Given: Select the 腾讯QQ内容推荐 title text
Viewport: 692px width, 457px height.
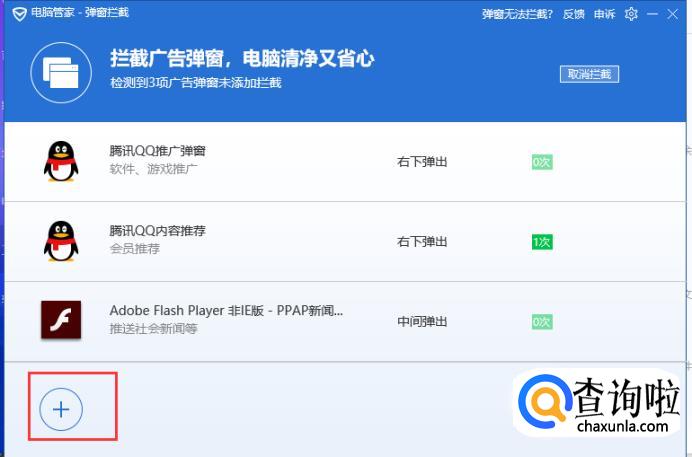Looking at the screenshot, I should 157,230.
